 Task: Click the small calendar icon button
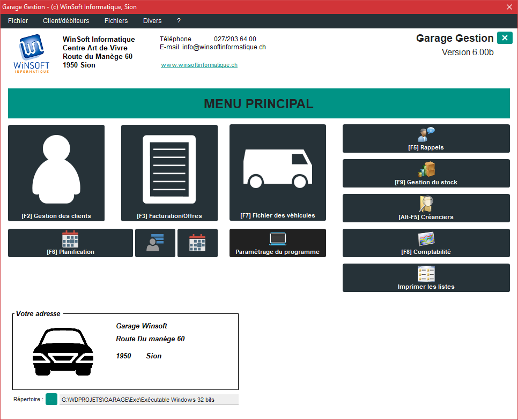coord(197,243)
